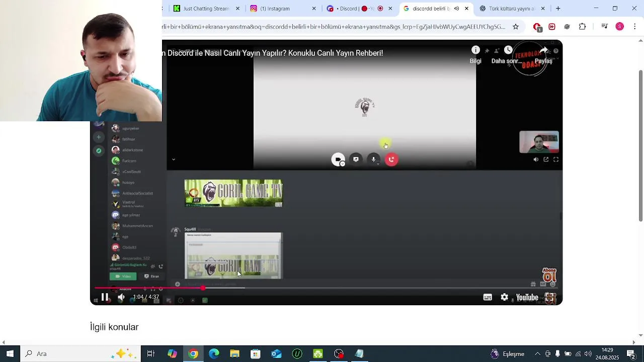Image resolution: width=644 pixels, height=362 pixels.
Task: Pause the YouTube video
Action: 105,297
